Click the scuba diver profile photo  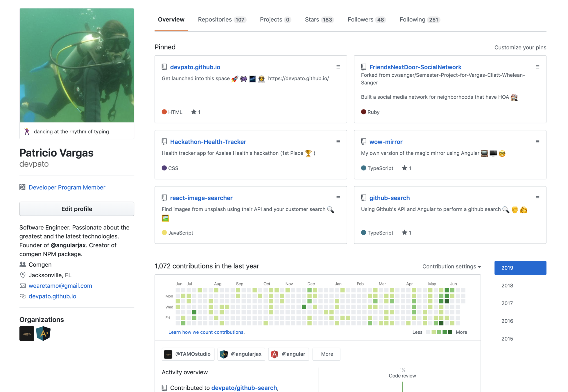coord(77,65)
